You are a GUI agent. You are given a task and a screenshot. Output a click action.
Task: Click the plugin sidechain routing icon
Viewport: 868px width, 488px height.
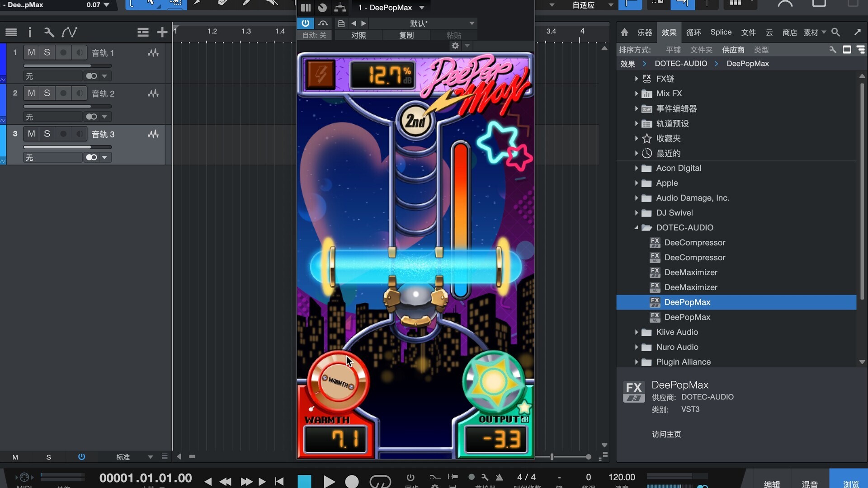pos(340,8)
